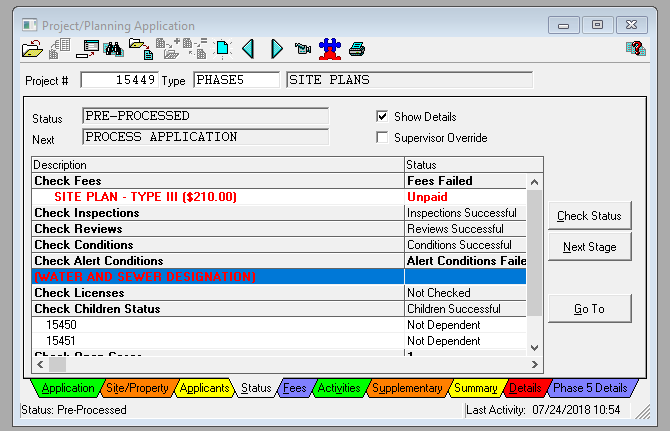Select the Check Reviews row
This screenshot has width=670, height=431.
(x=279, y=229)
